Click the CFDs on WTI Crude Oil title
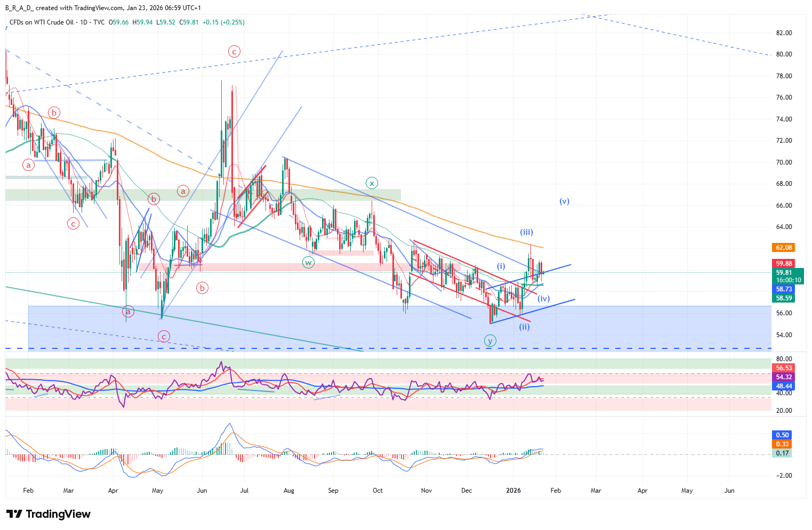 pos(42,22)
